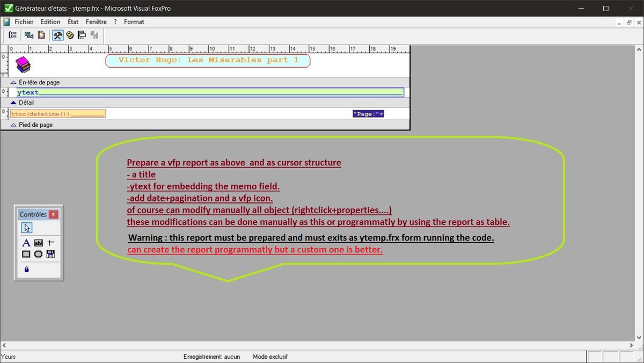
Task: Select the Rounded Rectangle tool
Action: [39, 255]
